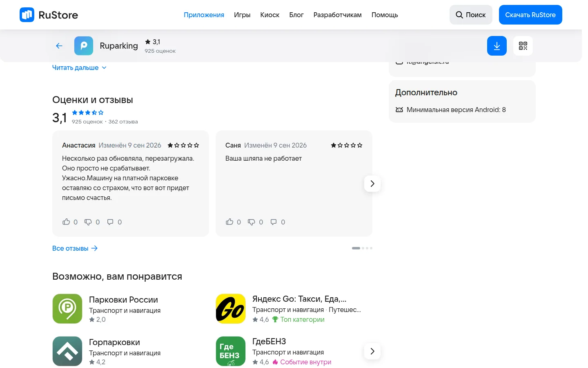Click the 925 оценок count in header
The width and height of the screenshot is (588, 368).
(160, 51)
